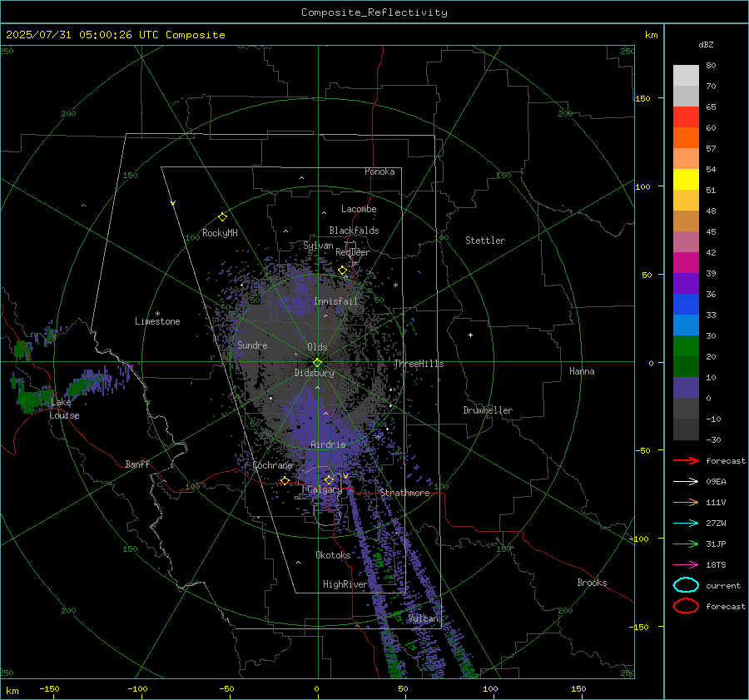Screen dimensions: 749x700
Task: Click the yellow diamond marker near RedDeer
Action: coord(342,271)
